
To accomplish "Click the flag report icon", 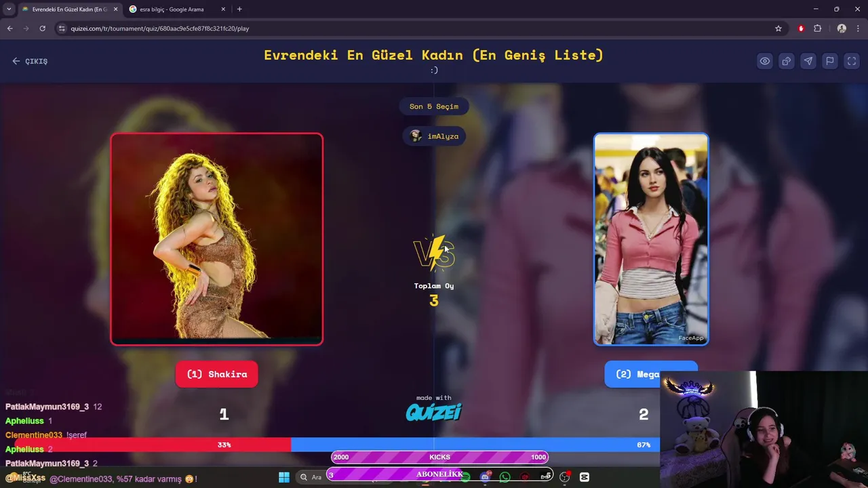I will [829, 61].
